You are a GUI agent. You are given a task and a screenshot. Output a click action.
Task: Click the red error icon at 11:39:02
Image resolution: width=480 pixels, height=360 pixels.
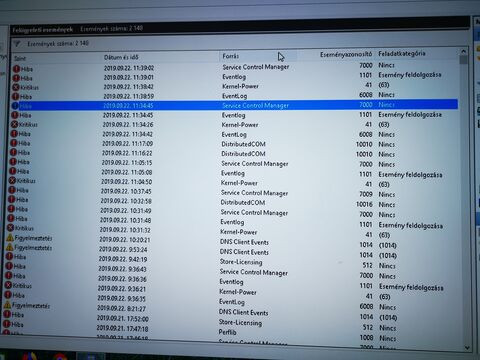pyautogui.click(x=16, y=69)
